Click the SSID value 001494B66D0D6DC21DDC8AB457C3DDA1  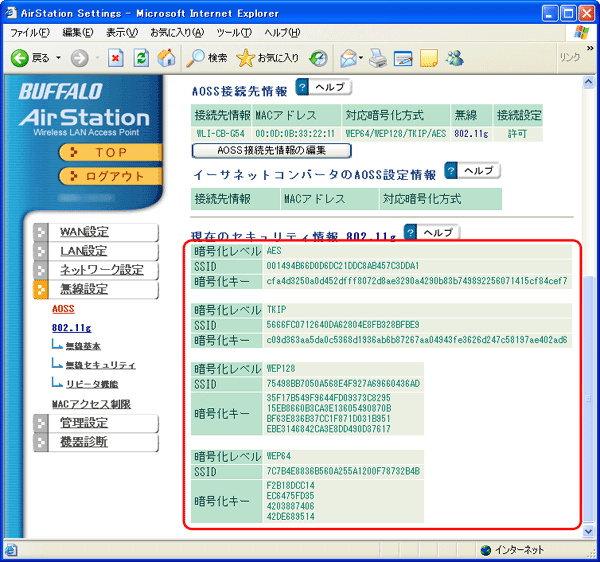tap(343, 266)
